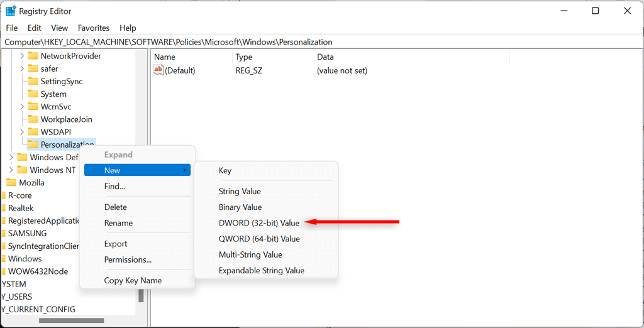
Task: Click the Windows NT folder icon
Action: pos(22,170)
